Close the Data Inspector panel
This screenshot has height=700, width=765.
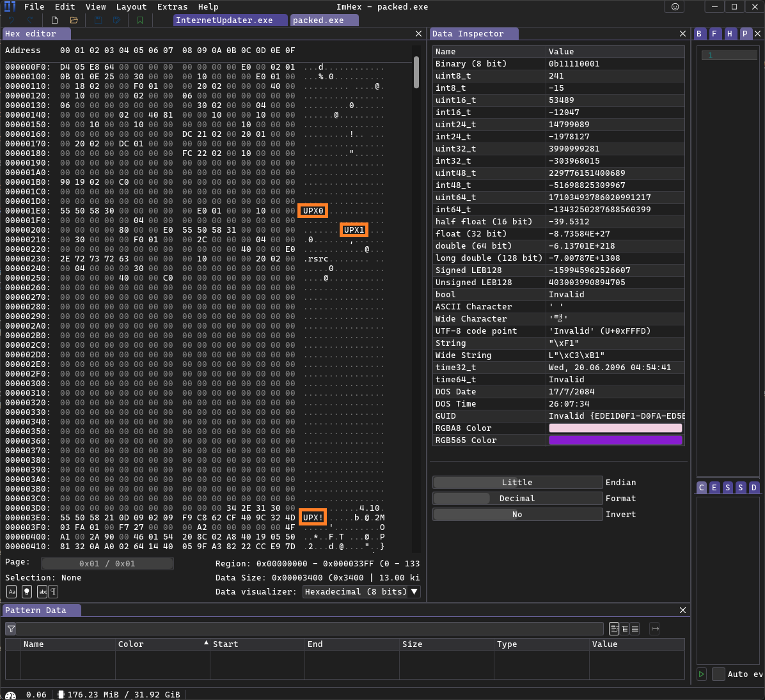click(x=682, y=34)
